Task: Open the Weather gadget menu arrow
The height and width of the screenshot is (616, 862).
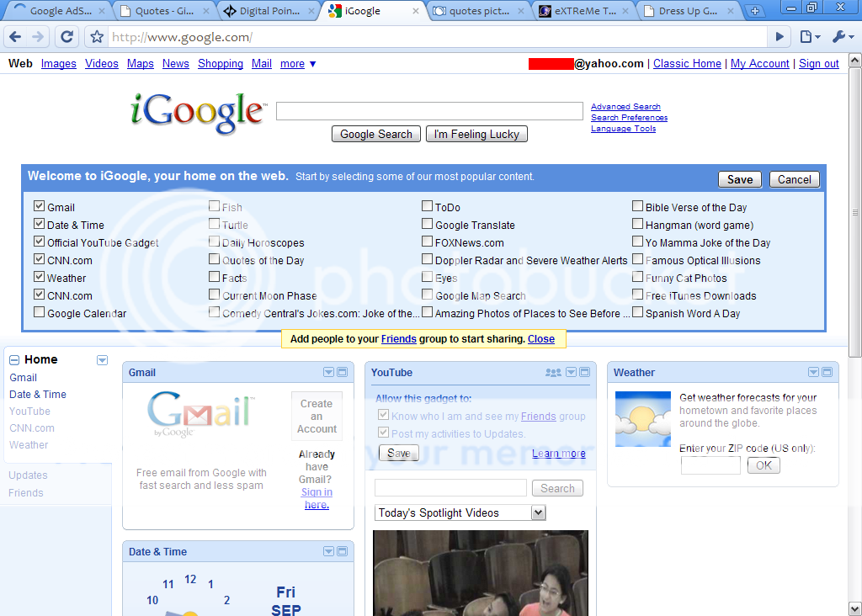Action: (x=814, y=372)
